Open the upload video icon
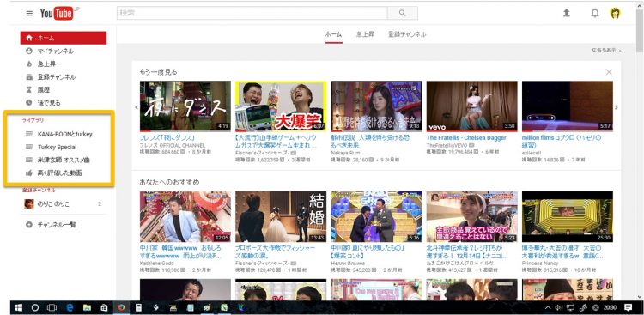644x315 pixels. pos(567,13)
